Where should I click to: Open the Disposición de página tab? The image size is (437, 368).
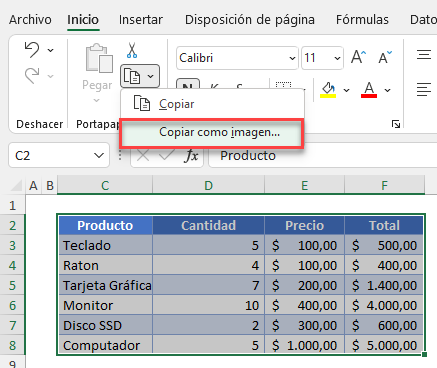tap(250, 20)
